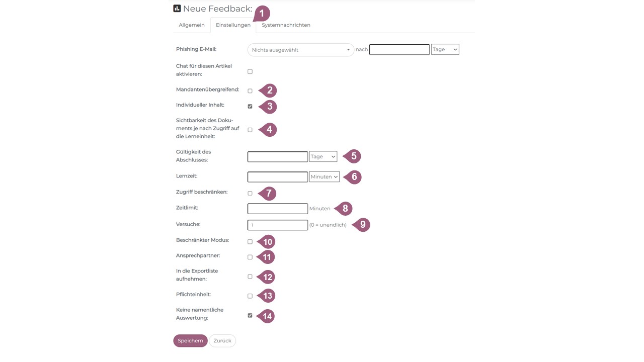Open the Phishing E-Mail dropdown

coord(301,50)
